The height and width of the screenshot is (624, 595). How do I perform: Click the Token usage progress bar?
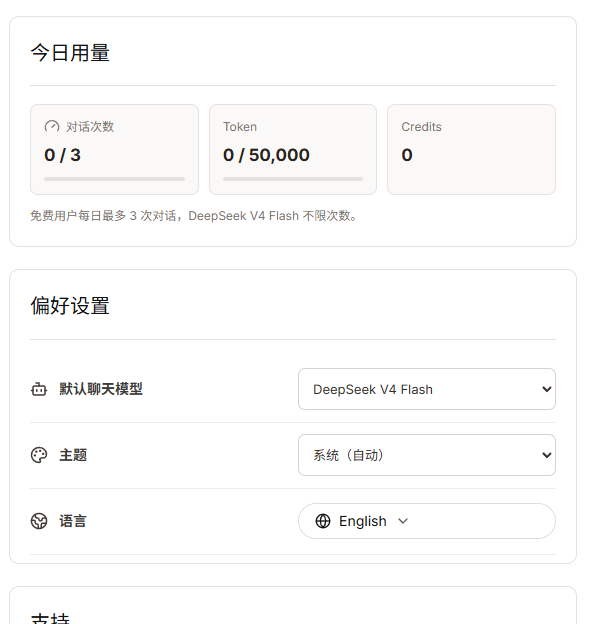(293, 179)
